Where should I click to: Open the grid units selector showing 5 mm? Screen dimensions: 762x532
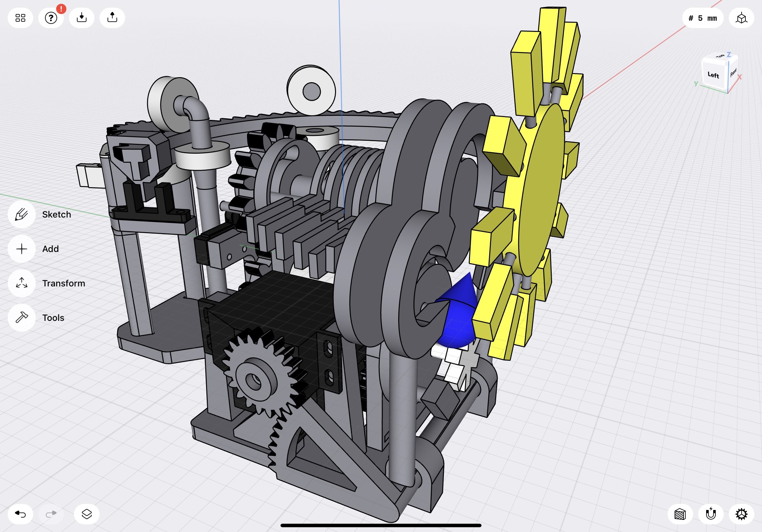coord(703,18)
